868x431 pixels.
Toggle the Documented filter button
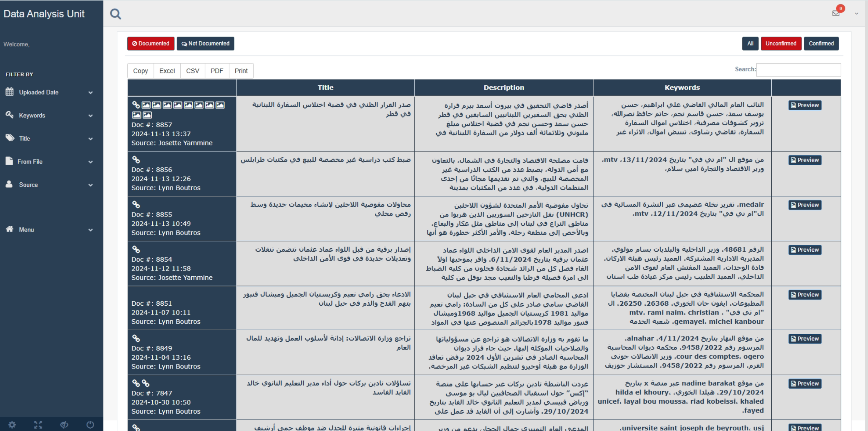click(151, 44)
